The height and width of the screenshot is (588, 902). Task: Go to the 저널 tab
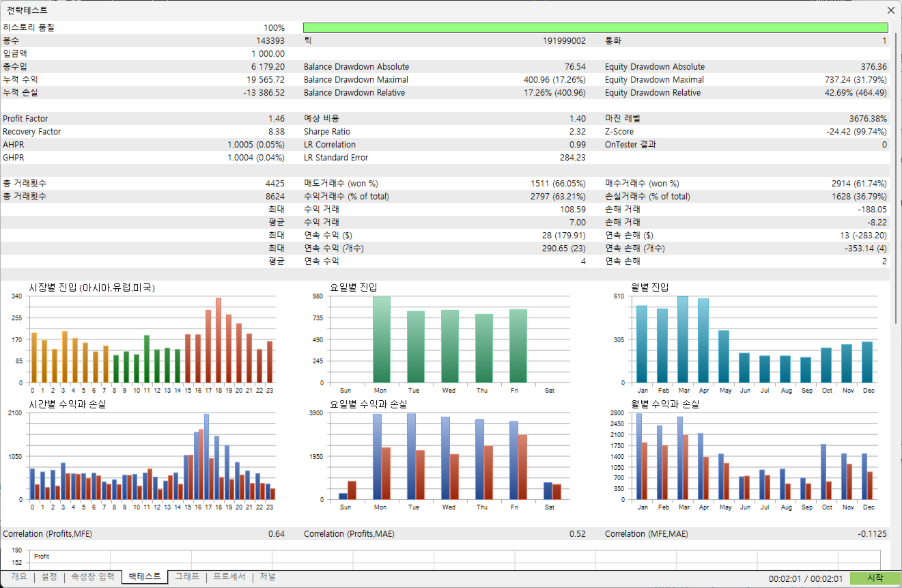click(267, 577)
